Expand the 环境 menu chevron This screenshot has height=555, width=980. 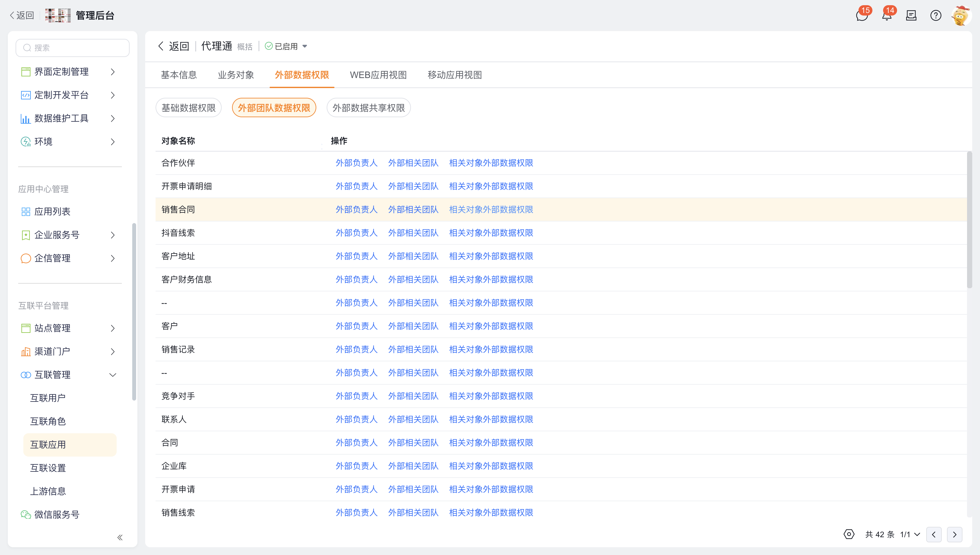click(112, 142)
